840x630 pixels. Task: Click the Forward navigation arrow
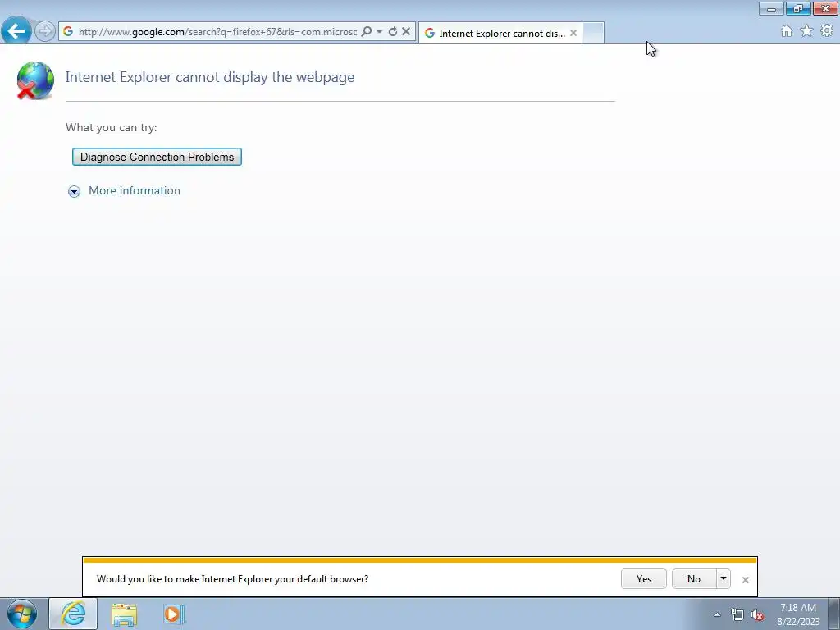point(45,31)
